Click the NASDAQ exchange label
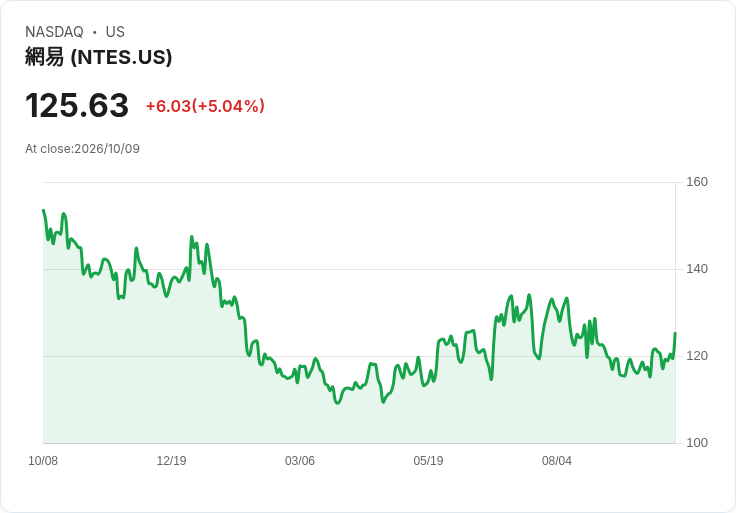The width and height of the screenshot is (736, 513). click(x=54, y=32)
